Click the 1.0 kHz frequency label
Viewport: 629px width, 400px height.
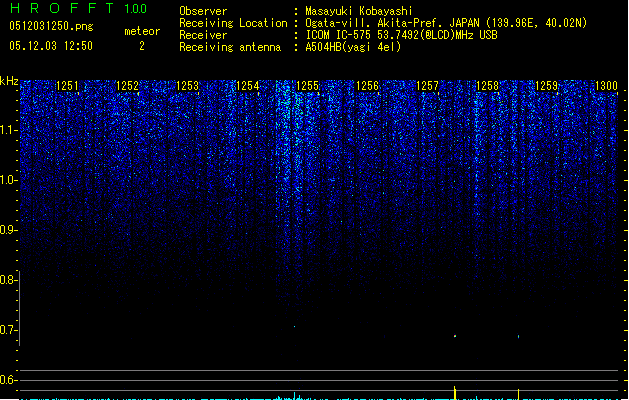(x=8, y=180)
